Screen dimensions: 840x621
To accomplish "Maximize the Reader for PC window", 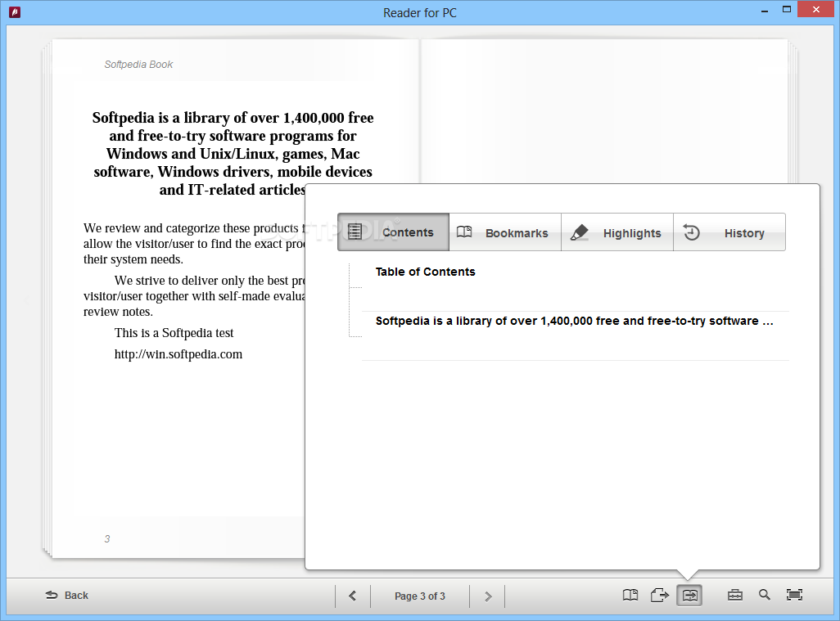I will [787, 10].
